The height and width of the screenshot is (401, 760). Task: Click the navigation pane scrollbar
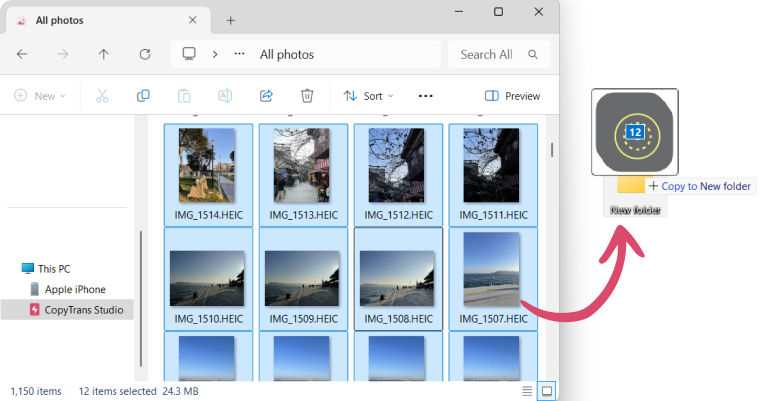point(141,299)
